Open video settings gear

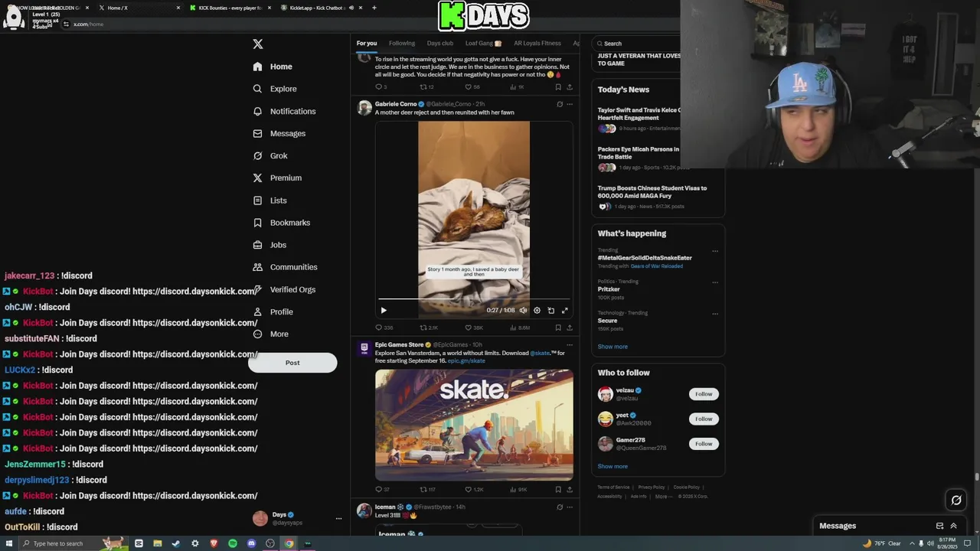tap(537, 310)
